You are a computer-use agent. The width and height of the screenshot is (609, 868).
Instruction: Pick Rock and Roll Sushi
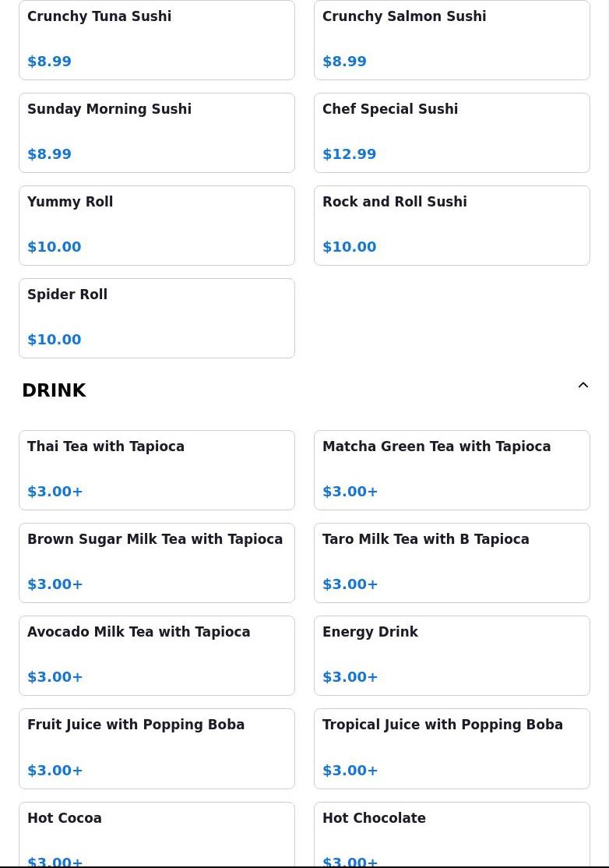click(x=452, y=225)
